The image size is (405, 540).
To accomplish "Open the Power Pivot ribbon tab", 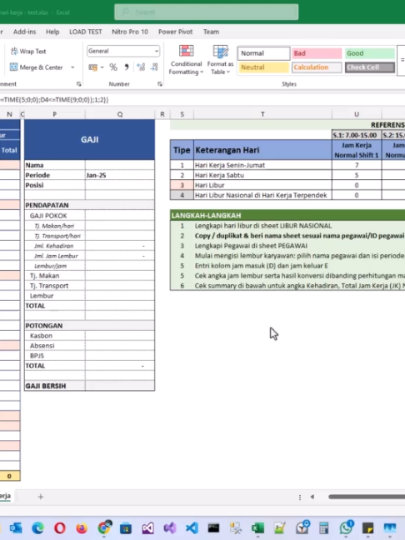I will tap(175, 32).
